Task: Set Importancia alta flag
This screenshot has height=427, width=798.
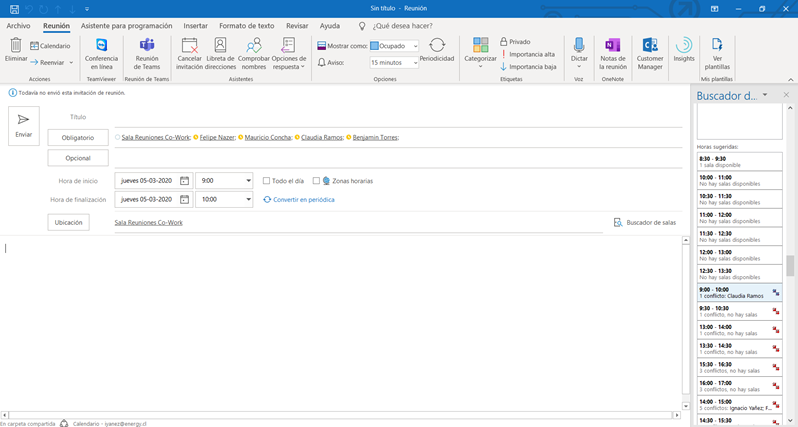Action: point(528,54)
